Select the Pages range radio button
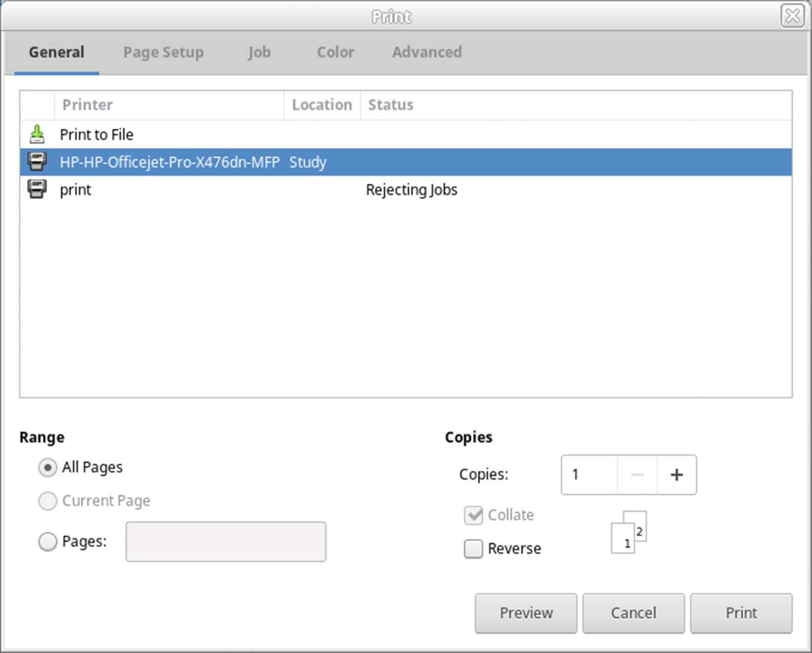812x653 pixels. point(48,541)
